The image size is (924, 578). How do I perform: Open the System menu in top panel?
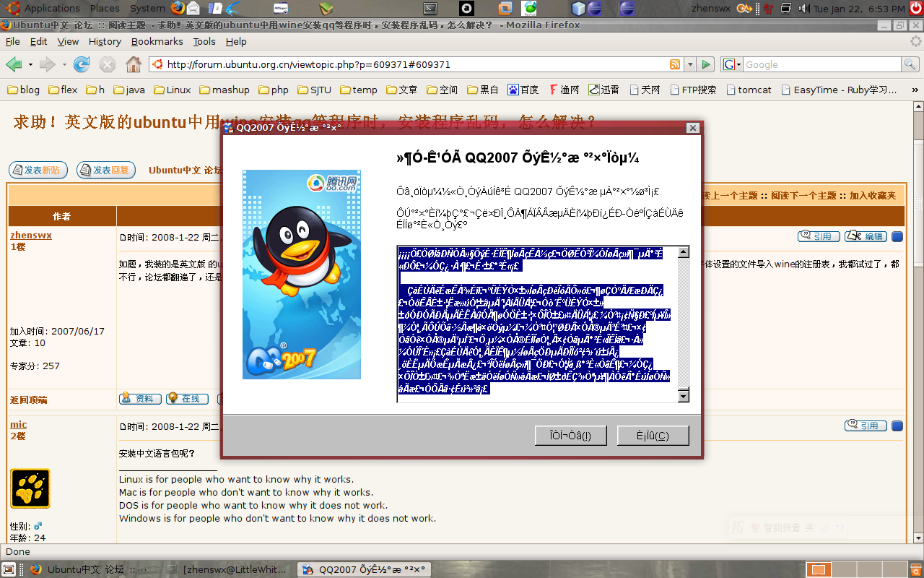[x=147, y=9]
